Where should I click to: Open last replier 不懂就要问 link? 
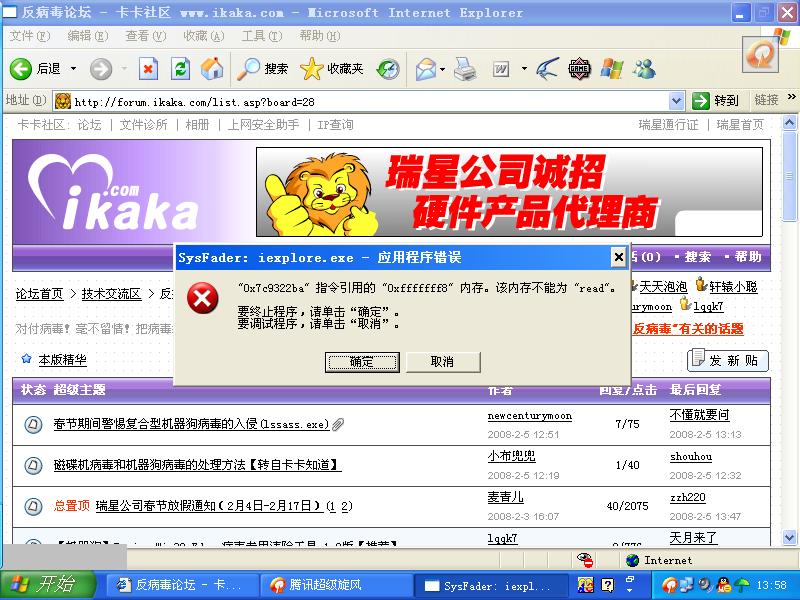[x=699, y=415]
